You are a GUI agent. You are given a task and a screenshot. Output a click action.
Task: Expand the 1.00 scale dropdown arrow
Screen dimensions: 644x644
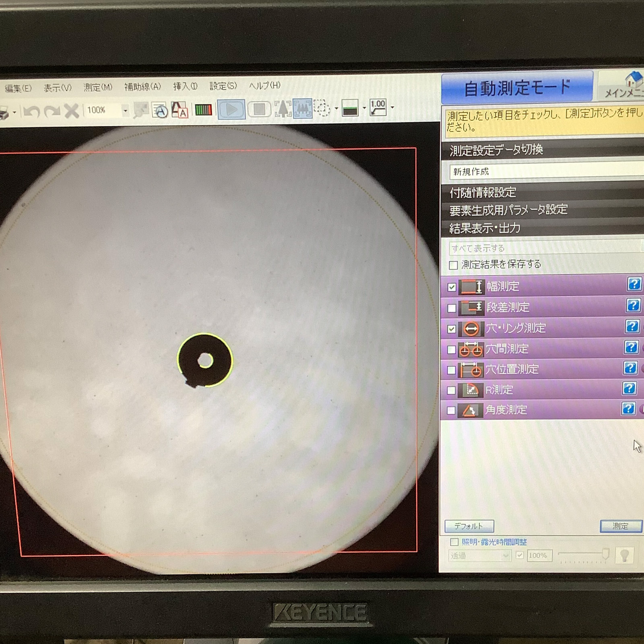point(392,108)
